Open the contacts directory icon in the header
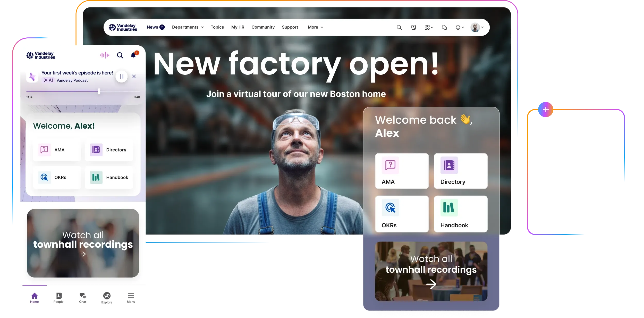Image resolution: width=644 pixels, height=318 pixels. (413, 27)
